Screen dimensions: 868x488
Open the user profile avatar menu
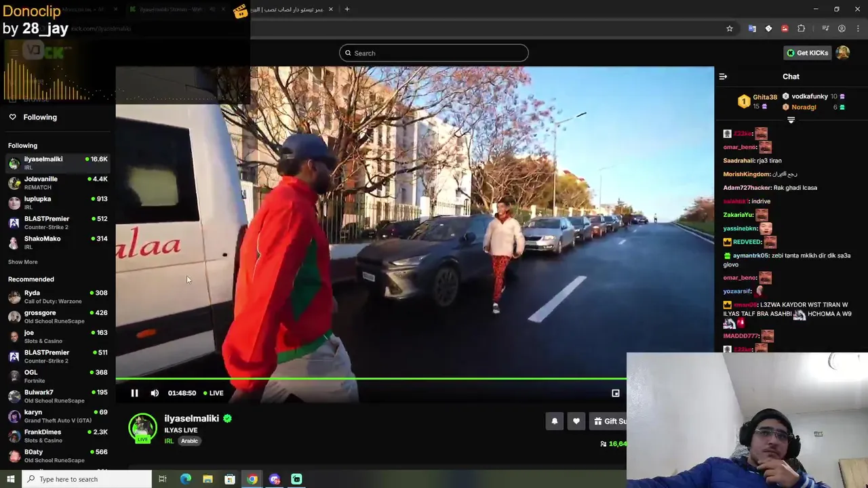843,53
